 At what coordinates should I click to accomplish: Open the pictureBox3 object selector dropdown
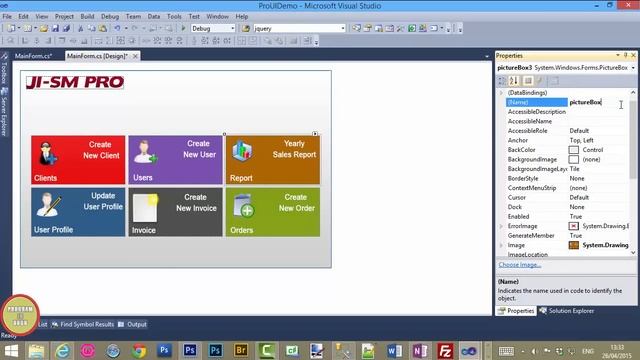click(x=633, y=68)
